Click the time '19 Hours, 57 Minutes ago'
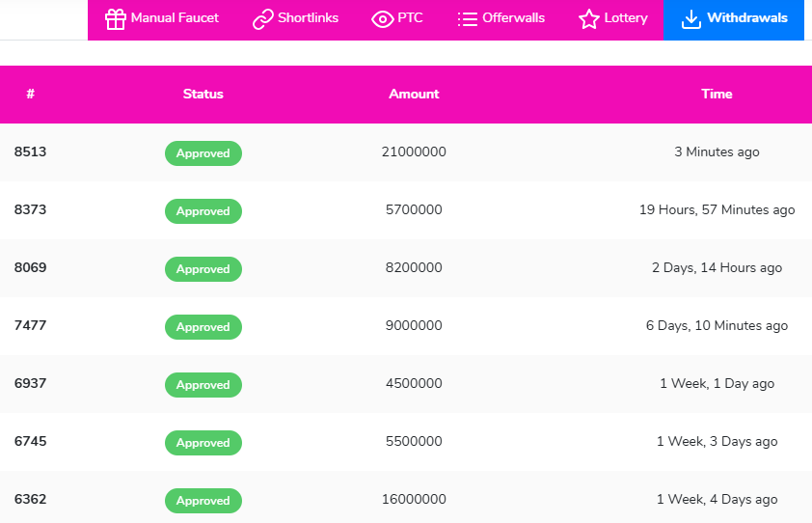 717,210
